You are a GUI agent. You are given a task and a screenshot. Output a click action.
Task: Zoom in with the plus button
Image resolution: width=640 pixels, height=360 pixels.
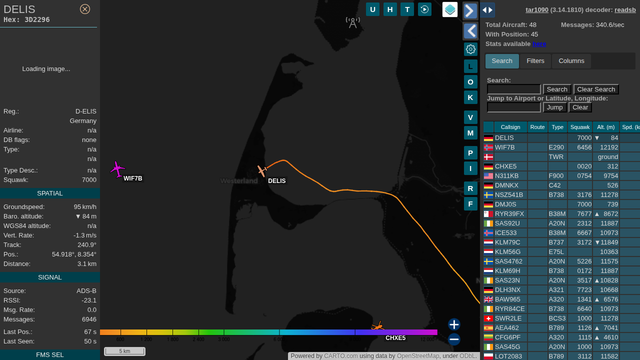click(454, 324)
